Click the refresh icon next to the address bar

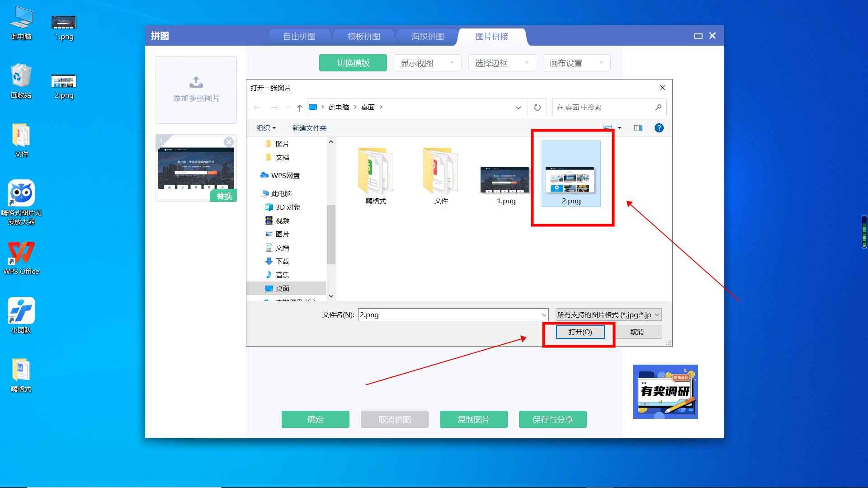click(x=537, y=107)
